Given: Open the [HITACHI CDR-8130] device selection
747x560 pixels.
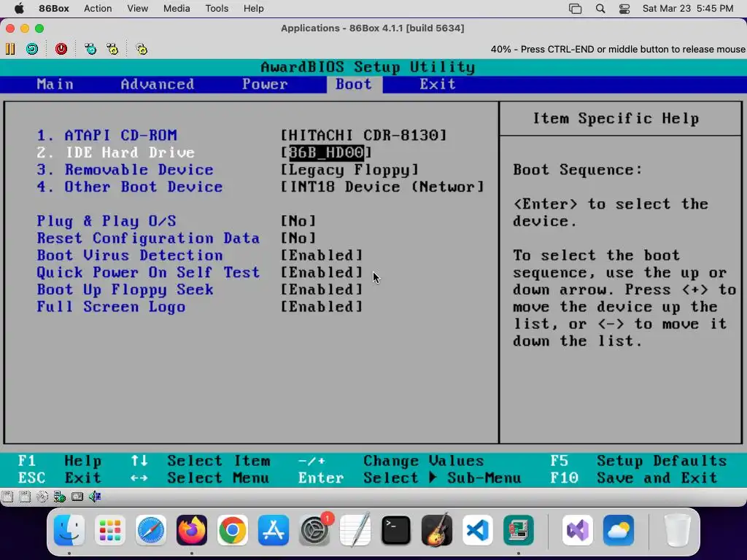Looking at the screenshot, I should coord(363,135).
